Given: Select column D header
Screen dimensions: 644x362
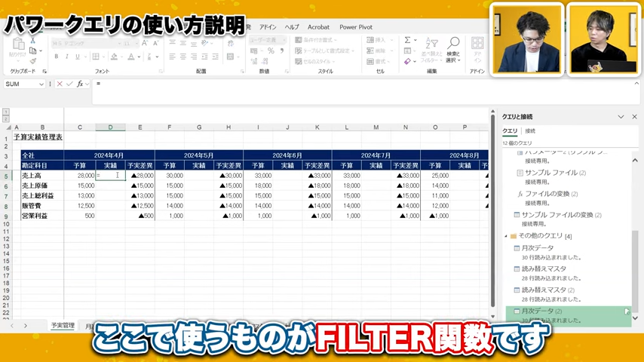Looking at the screenshot, I should (x=110, y=127).
